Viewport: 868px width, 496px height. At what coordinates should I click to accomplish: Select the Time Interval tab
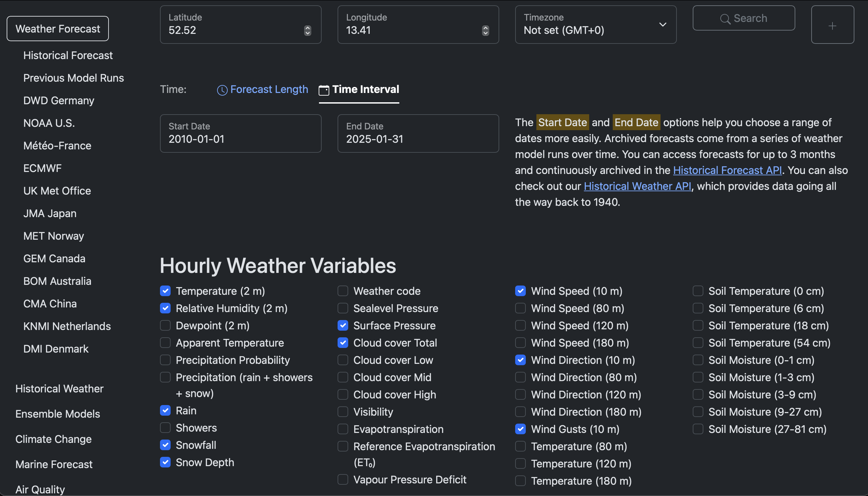click(x=359, y=89)
